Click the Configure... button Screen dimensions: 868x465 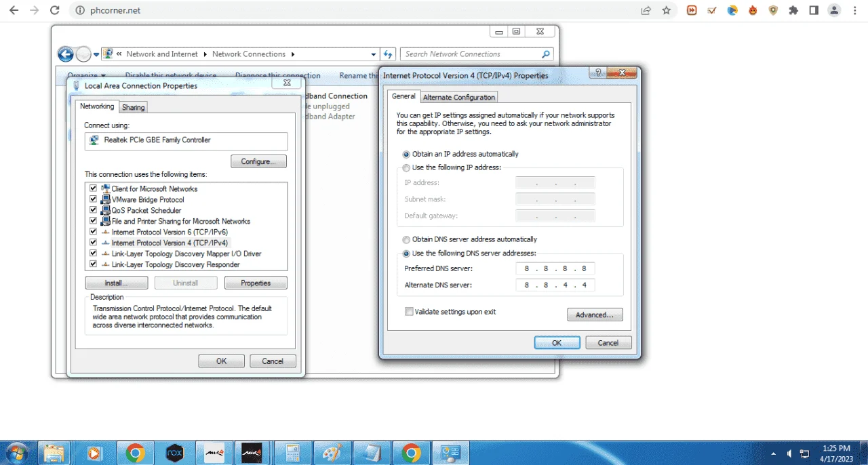pos(259,161)
